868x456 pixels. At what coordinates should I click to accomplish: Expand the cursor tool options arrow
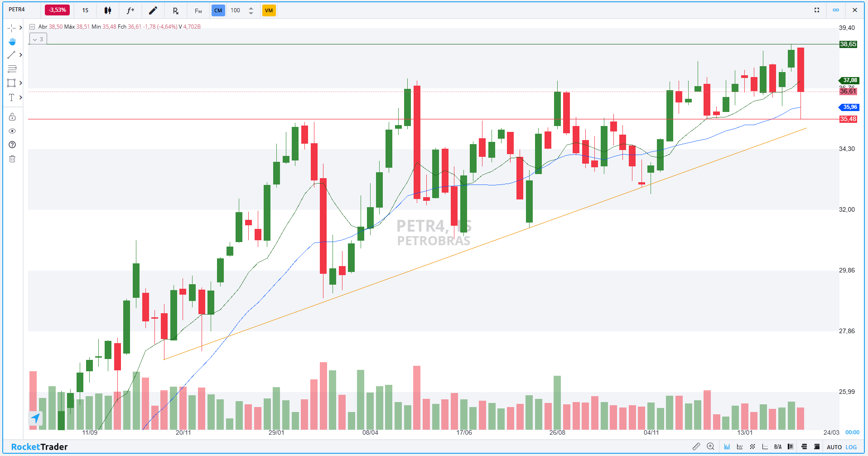coord(20,28)
